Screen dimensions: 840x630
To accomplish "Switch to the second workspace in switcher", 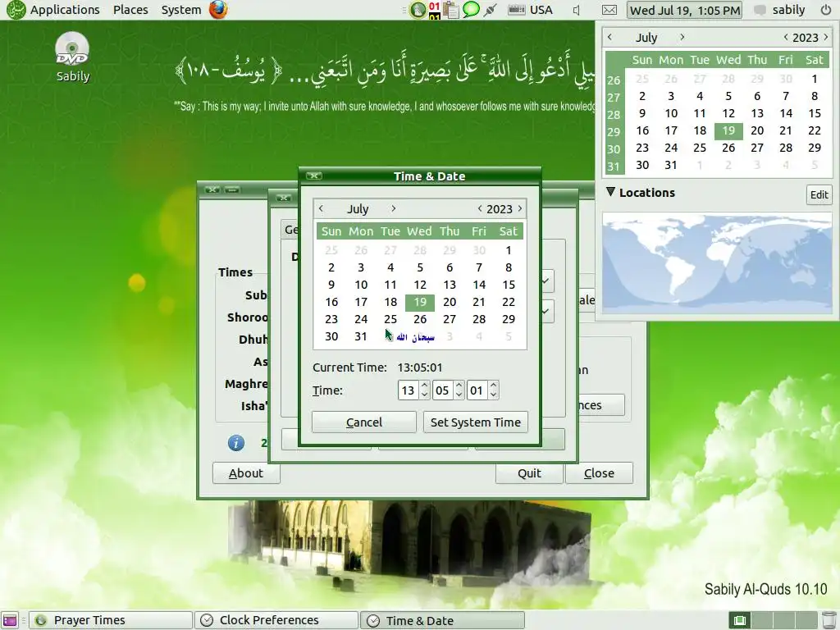I will pyautogui.click(x=762, y=620).
